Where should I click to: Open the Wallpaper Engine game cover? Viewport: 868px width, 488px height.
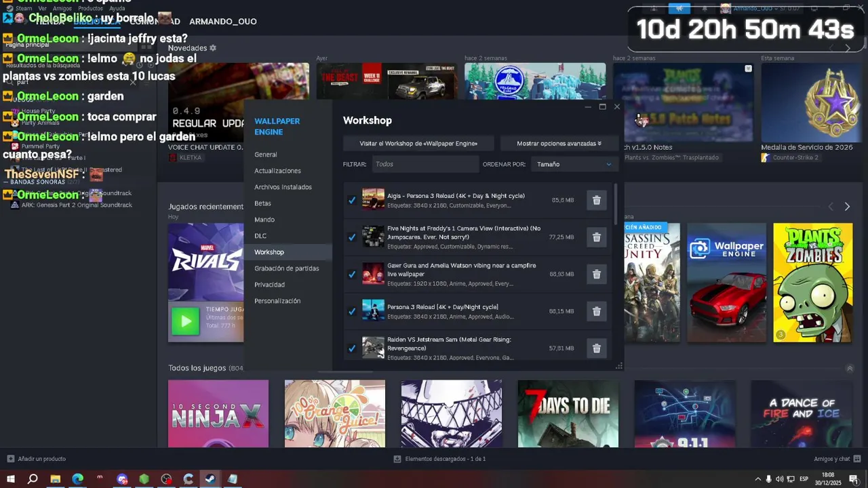coord(726,282)
